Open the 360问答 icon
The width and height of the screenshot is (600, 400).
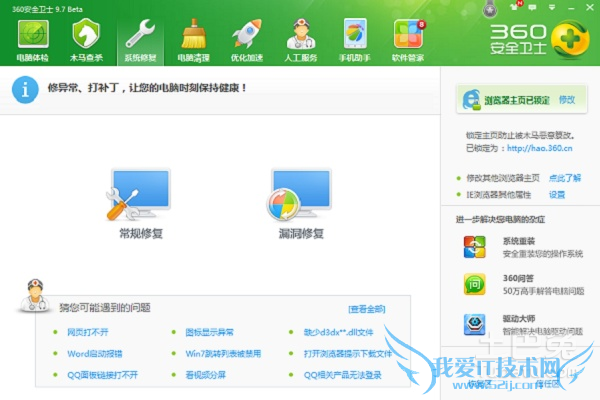pyautogui.click(x=474, y=284)
